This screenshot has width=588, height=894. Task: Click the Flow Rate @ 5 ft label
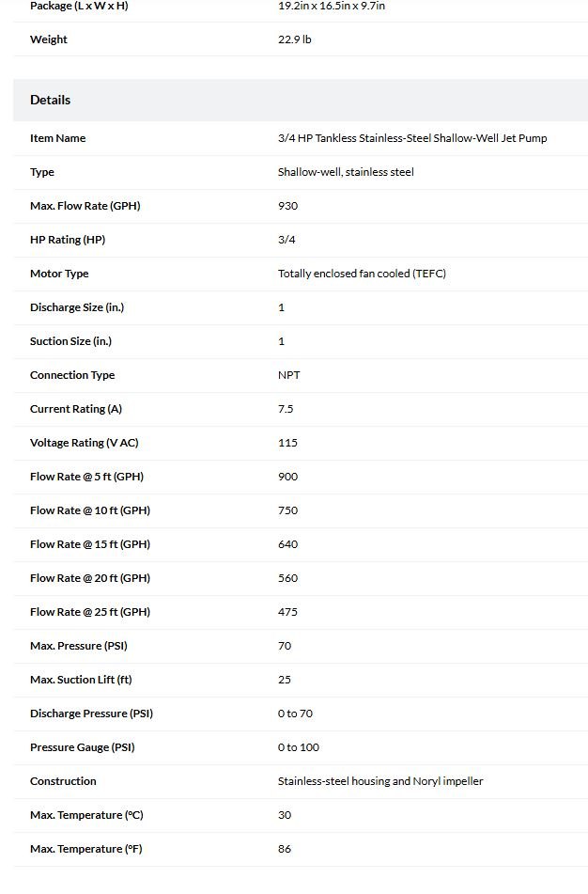pyautogui.click(x=86, y=477)
